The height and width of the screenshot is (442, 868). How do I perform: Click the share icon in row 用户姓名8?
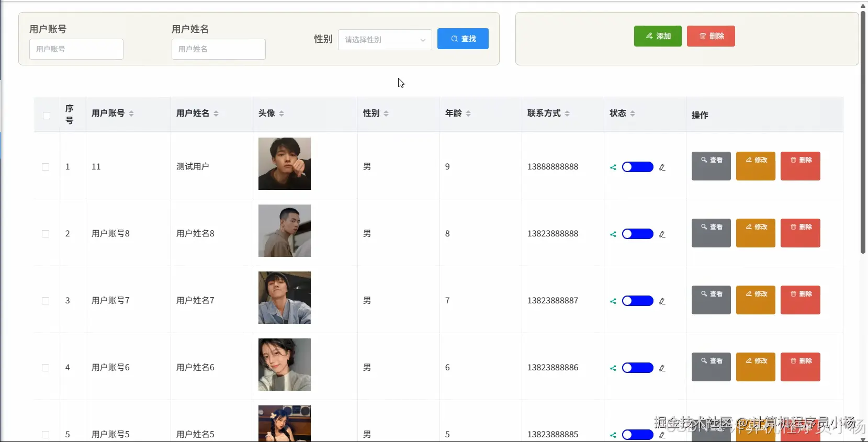point(613,234)
